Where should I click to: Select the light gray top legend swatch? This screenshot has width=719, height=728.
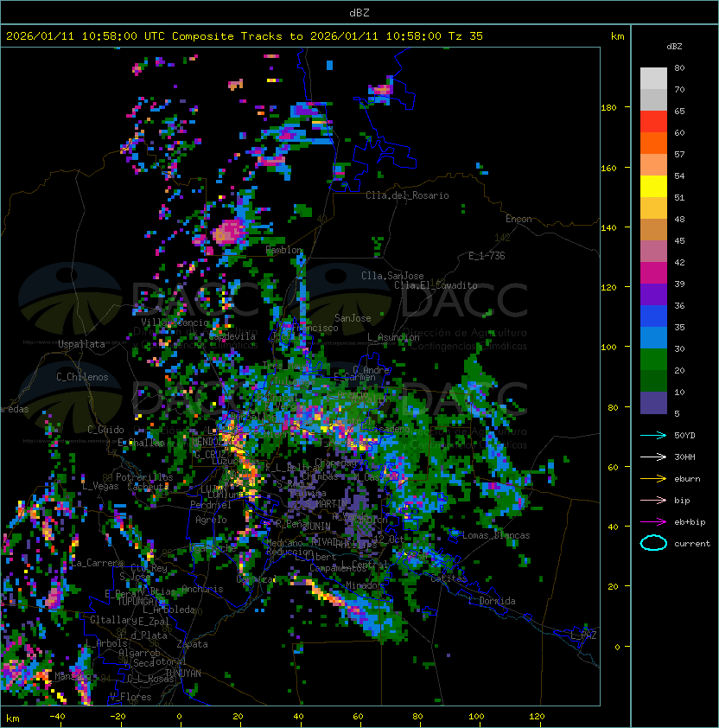pos(653,78)
